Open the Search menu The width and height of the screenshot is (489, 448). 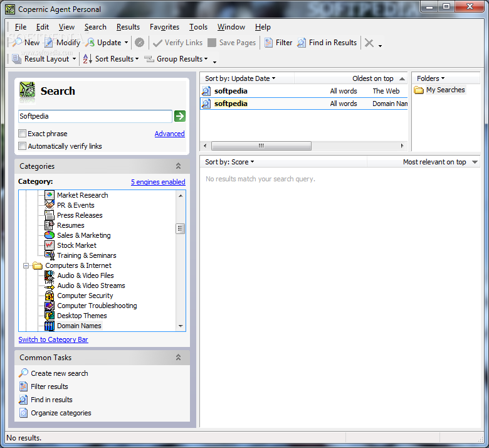coord(95,27)
